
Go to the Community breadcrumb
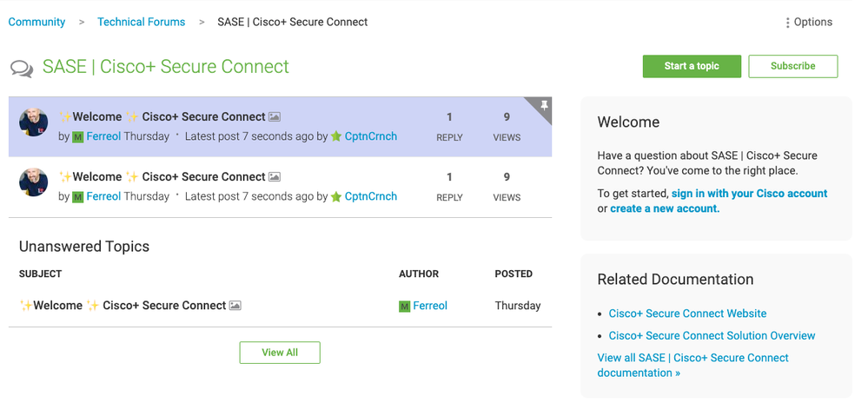(36, 22)
